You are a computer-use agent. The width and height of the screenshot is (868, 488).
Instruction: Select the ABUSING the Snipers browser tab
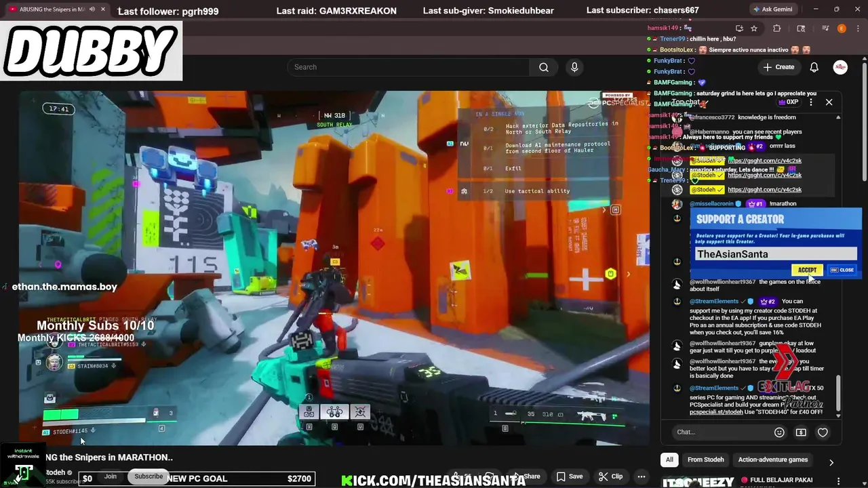point(52,9)
